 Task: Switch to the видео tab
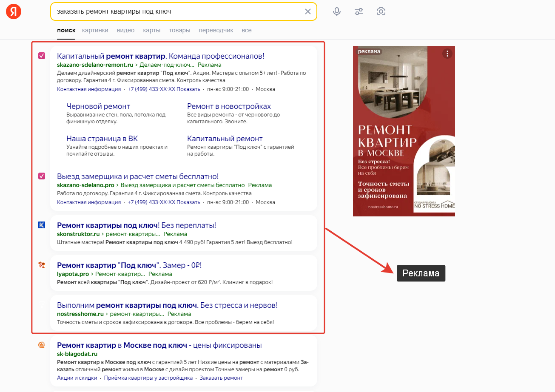pos(125,30)
